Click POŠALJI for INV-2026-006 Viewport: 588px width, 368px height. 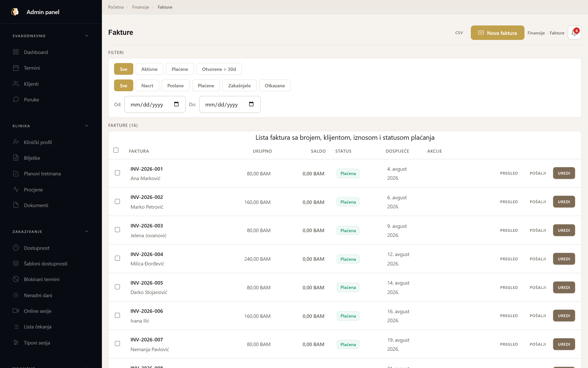(538, 316)
